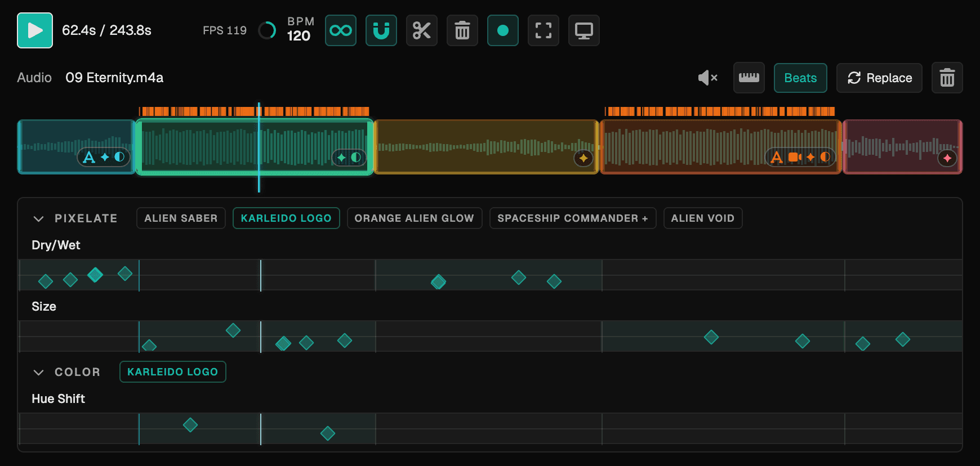Screen dimensions: 980x466
Task: Select the SPACESHIP COMMANDER + tab
Action: (x=573, y=218)
